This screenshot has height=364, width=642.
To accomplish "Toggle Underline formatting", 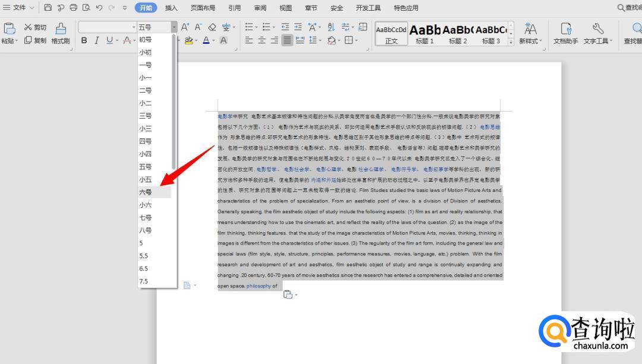I will click(109, 40).
